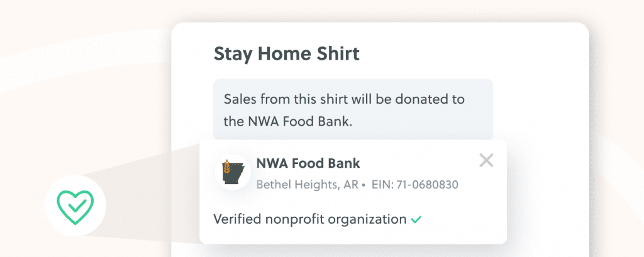Click the green verified checkmark icon

click(416, 220)
